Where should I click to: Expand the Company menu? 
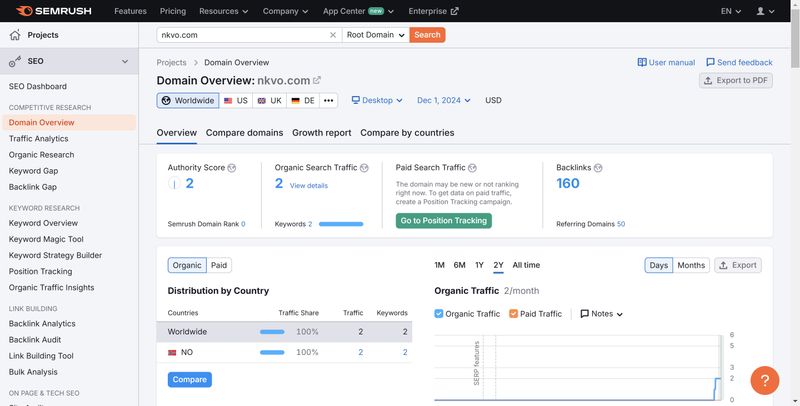point(285,11)
